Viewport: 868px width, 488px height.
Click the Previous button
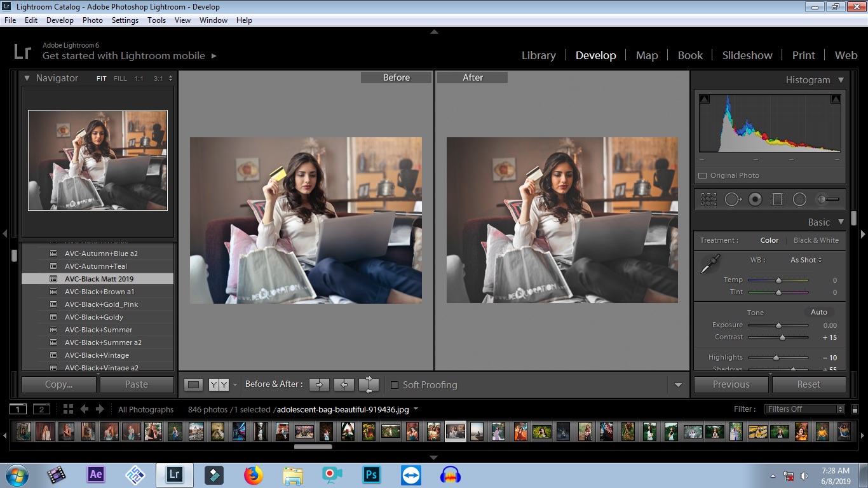(x=731, y=384)
